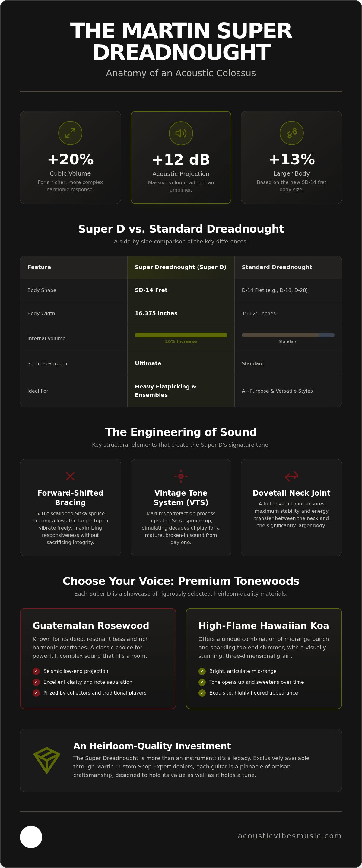Click the High-Flame Hawaiian Koa card heading
The width and height of the screenshot is (362, 868).
264,626
